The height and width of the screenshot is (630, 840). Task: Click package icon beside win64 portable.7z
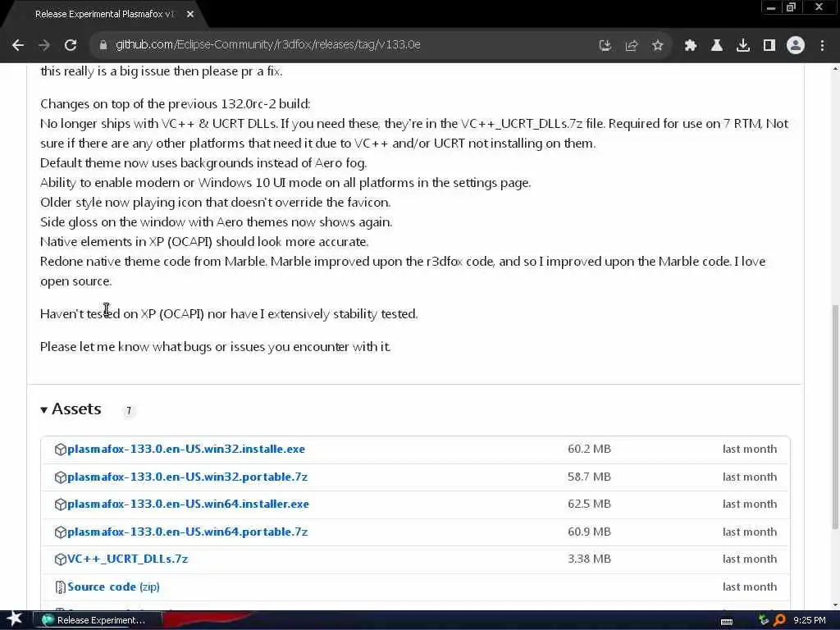point(61,532)
